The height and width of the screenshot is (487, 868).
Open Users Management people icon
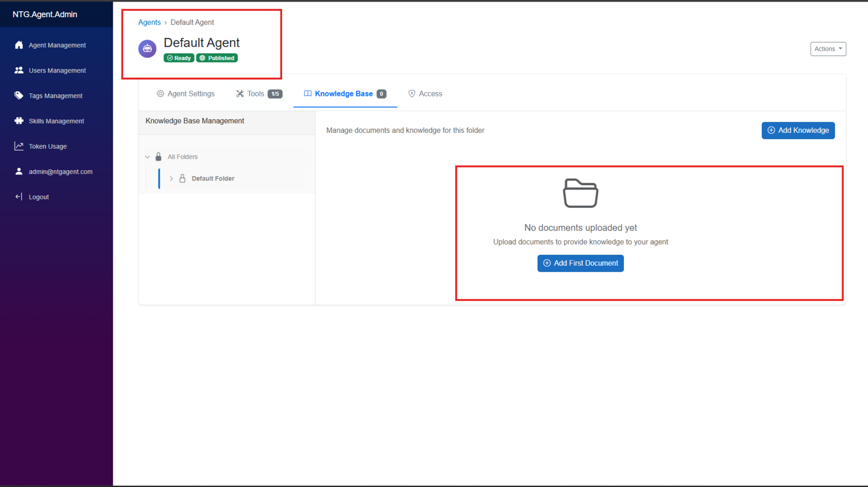pos(19,70)
